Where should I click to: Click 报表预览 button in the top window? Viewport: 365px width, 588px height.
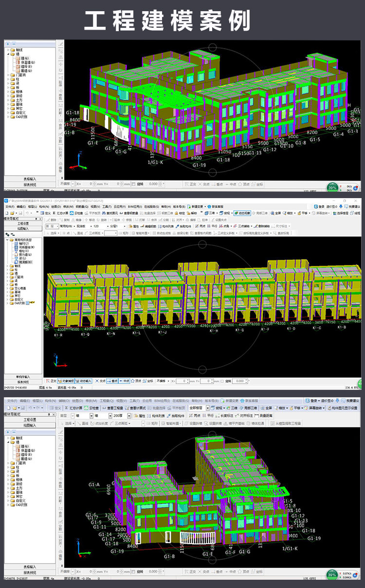click(x=30, y=185)
